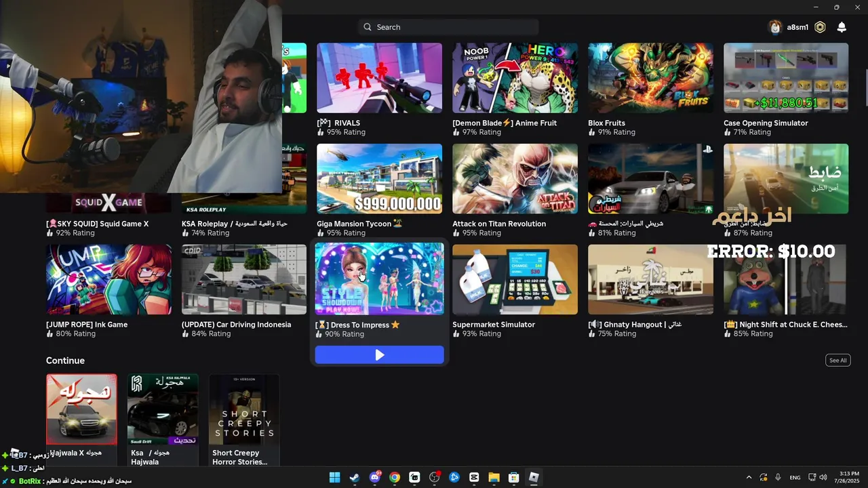
Task: Continue playing Hajwala X
Action: [81, 409]
